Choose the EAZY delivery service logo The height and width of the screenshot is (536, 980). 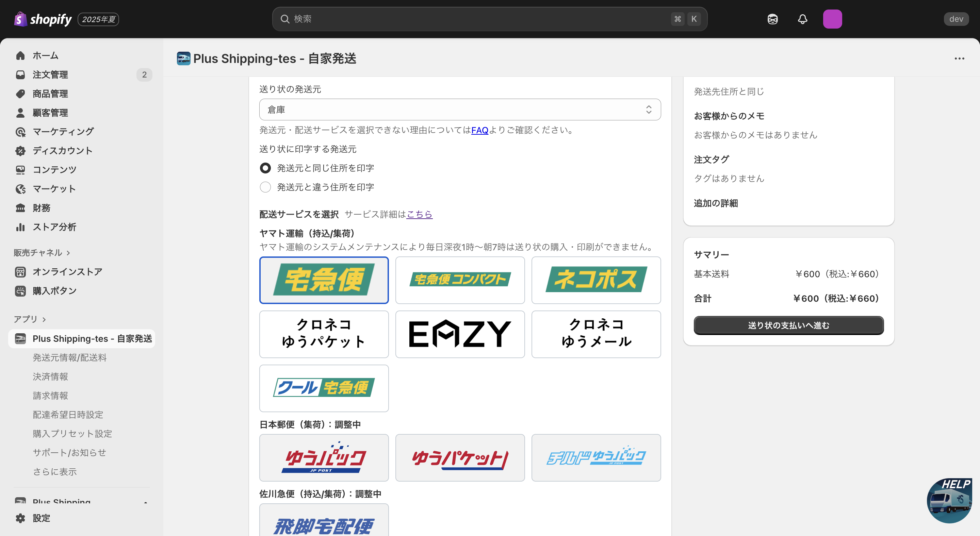[x=460, y=334]
